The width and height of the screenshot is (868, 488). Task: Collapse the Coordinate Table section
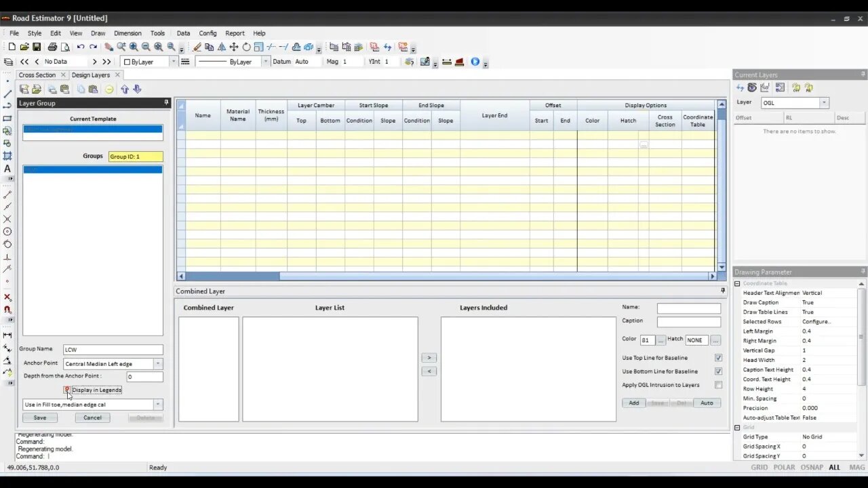pos(737,283)
